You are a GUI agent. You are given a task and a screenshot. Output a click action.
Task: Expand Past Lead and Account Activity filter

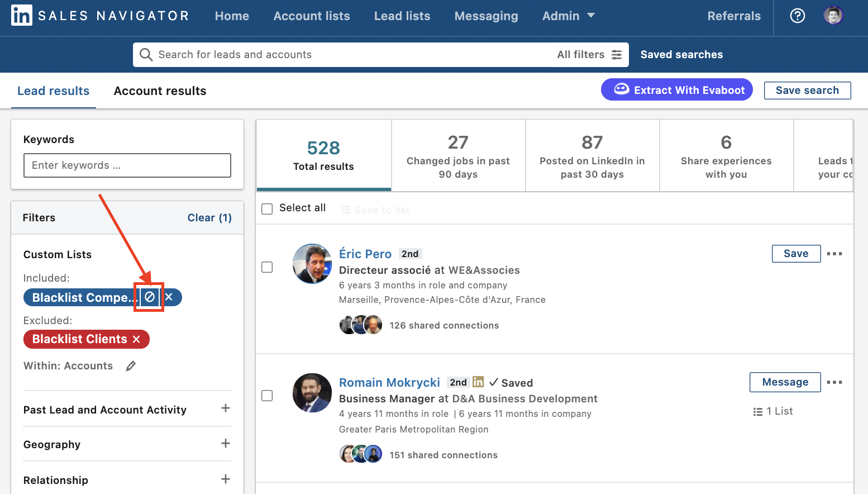tap(226, 408)
